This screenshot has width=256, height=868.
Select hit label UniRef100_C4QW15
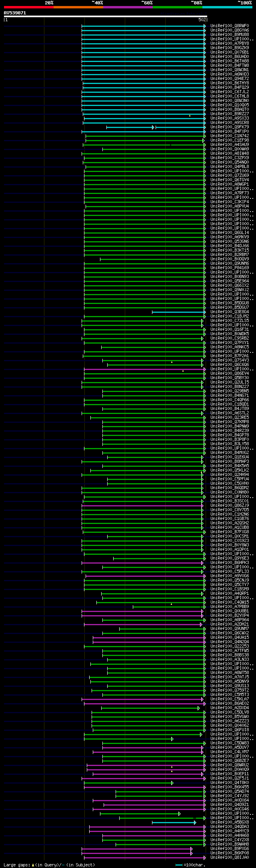click(230, 602)
